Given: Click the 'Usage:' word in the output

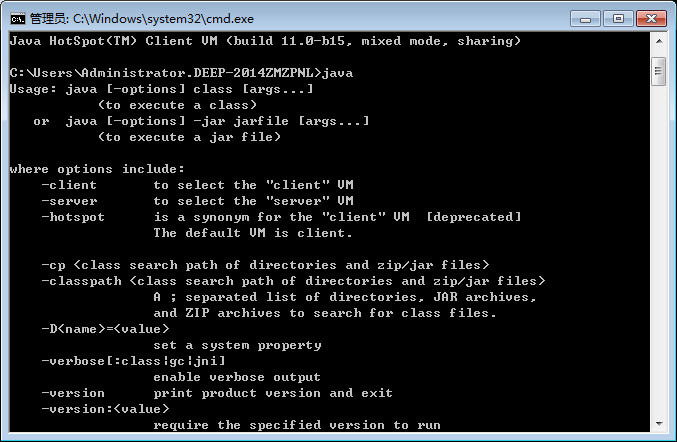Looking at the screenshot, I should click(33, 89).
